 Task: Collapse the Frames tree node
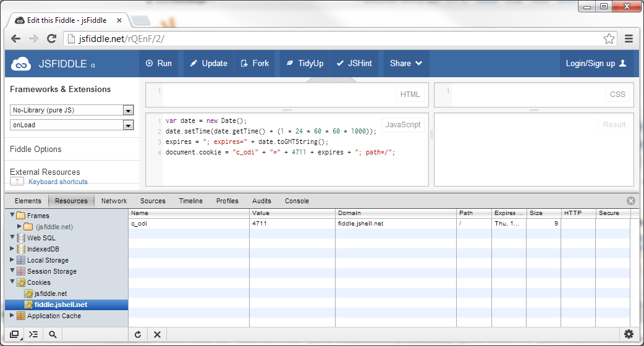pos(12,214)
